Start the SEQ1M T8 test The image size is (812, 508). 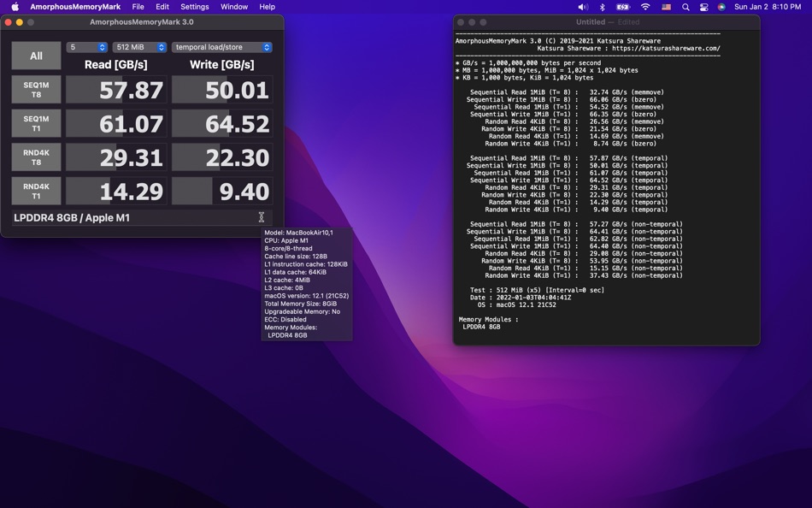(x=36, y=90)
